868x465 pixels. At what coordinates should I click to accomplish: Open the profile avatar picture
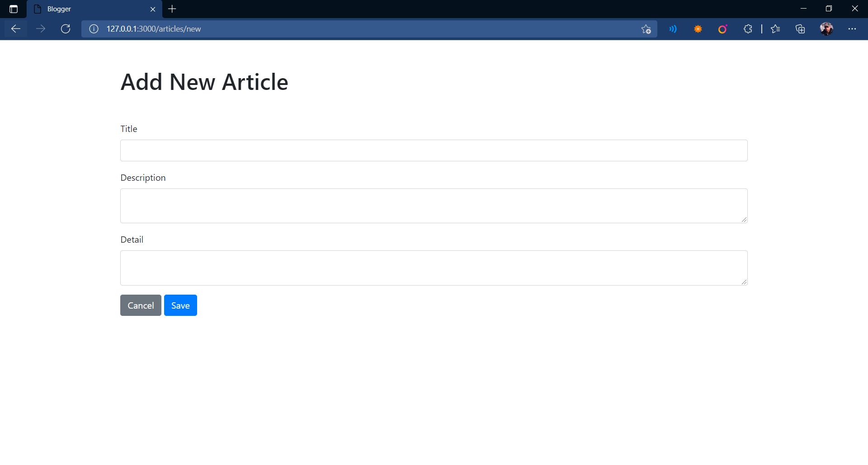tap(826, 29)
